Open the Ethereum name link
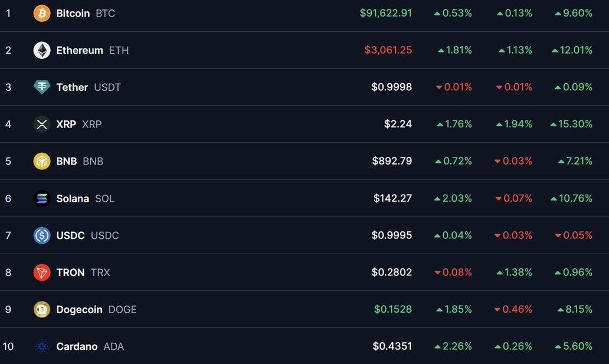The height and width of the screenshot is (364, 609). [80, 50]
